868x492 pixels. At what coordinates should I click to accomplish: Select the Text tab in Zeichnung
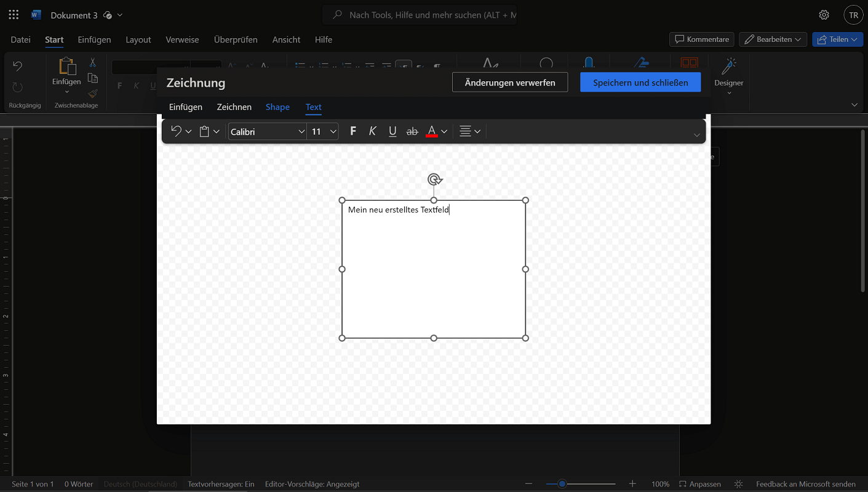(314, 107)
